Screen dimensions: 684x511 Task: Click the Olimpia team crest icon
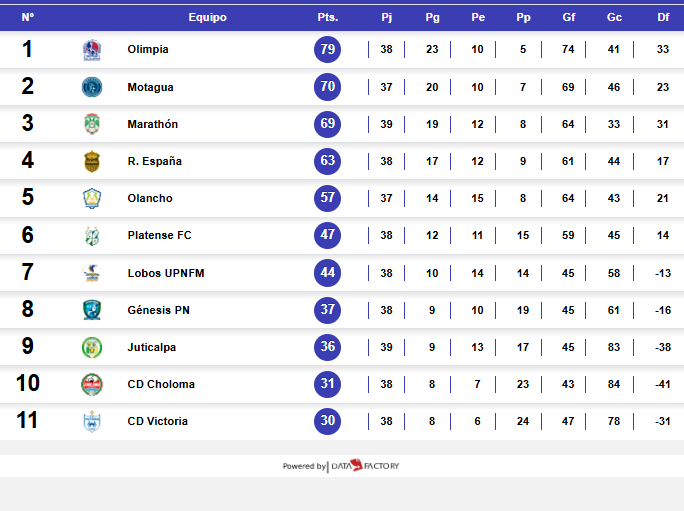tap(92, 50)
